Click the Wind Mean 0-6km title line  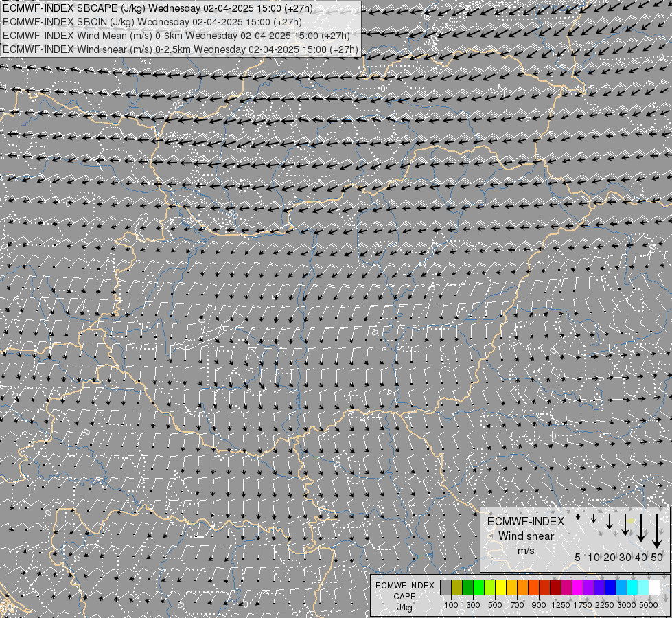(x=176, y=36)
